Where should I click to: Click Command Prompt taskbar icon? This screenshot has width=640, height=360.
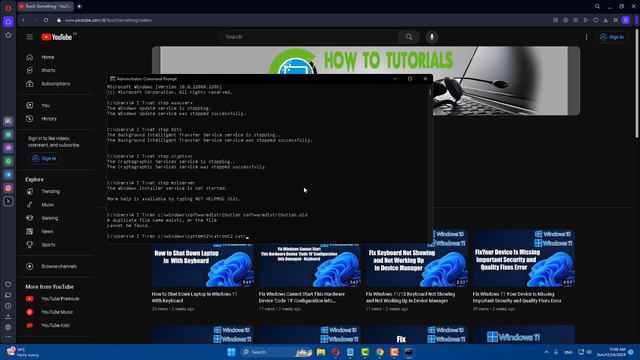pyautogui.click(x=409, y=352)
